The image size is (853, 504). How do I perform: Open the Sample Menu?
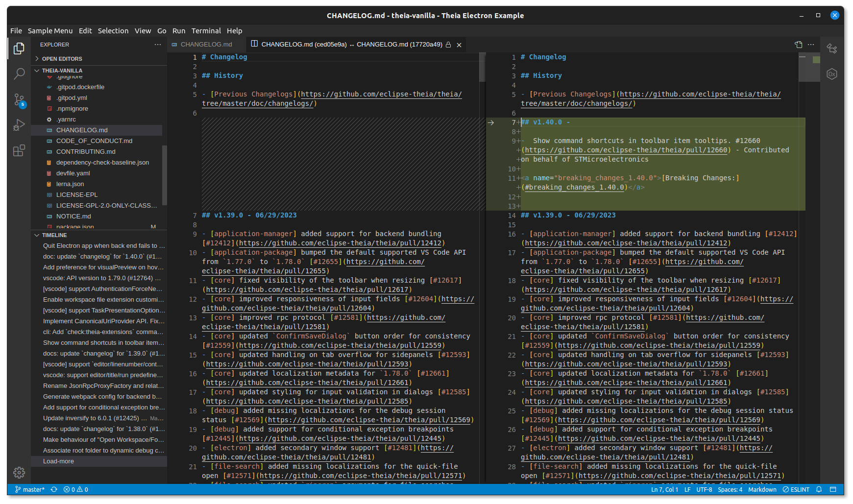coord(50,30)
